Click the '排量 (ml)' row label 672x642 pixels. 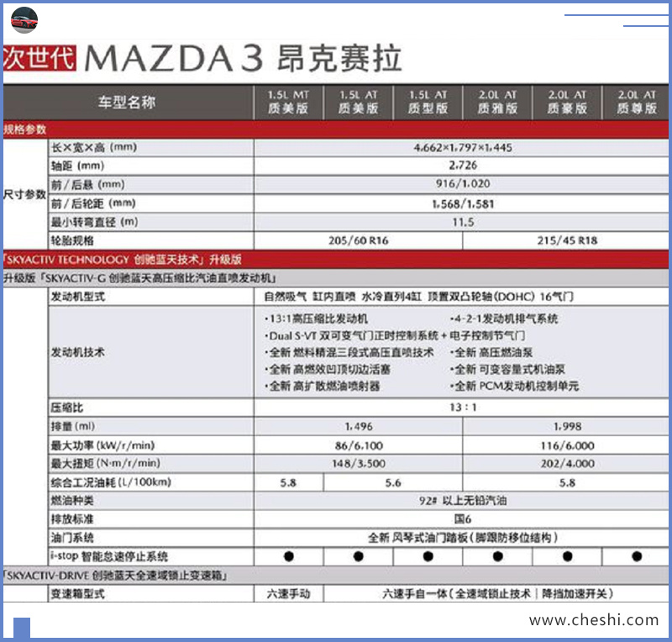[73, 427]
